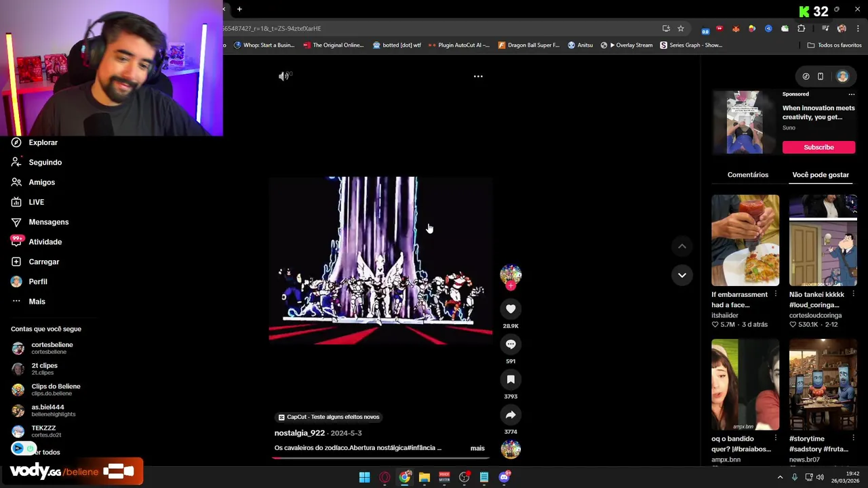
Task: Open options for 'Não tankei kkkkk' card
Action: 853,294
